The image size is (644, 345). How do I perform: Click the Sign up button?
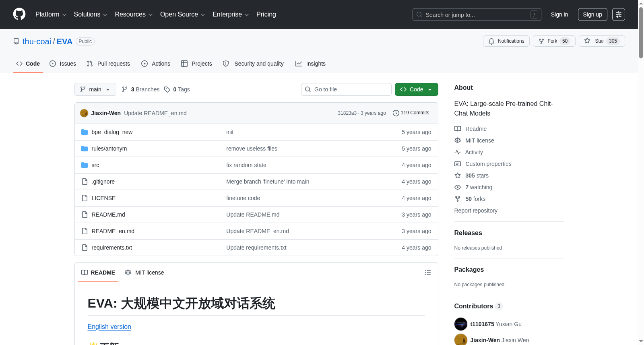(x=592, y=14)
